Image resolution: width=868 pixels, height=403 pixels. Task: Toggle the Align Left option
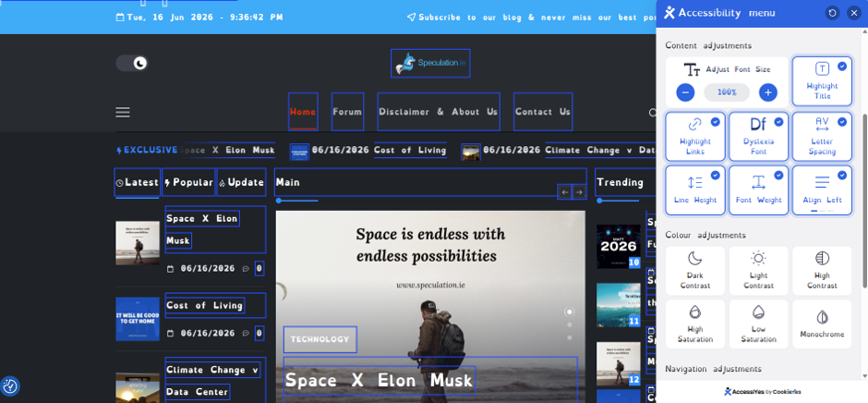(x=822, y=190)
